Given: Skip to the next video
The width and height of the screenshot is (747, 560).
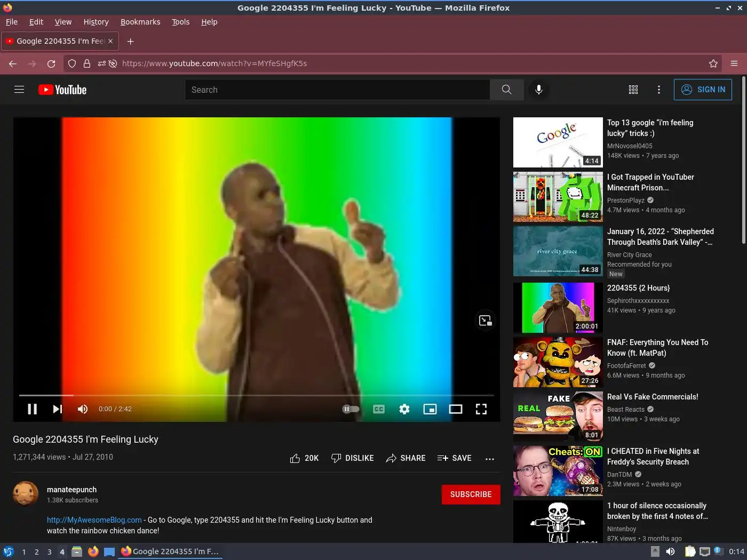Looking at the screenshot, I should click(58, 409).
